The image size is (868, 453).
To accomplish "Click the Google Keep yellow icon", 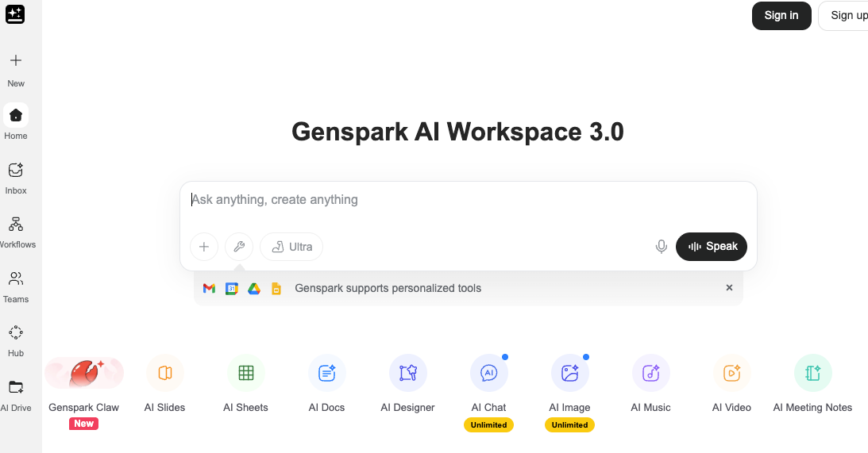I will [276, 288].
